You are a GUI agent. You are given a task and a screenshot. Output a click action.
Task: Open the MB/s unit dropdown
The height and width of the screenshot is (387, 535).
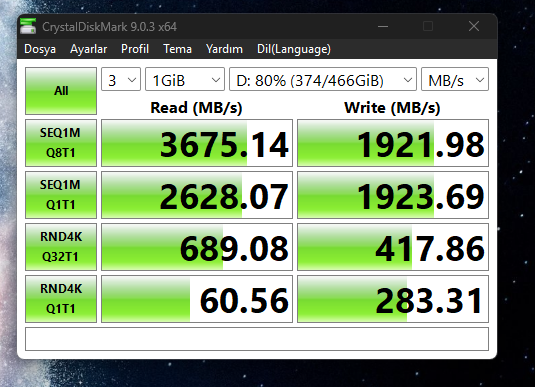[455, 79]
